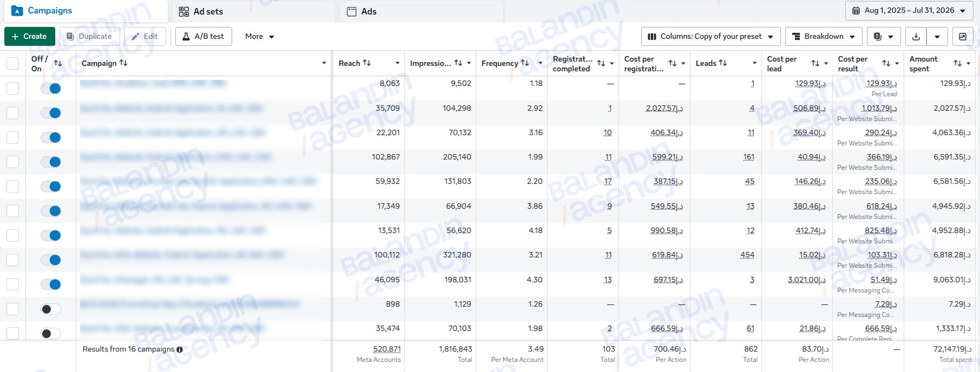Open the Columns preset dropdown
This screenshot has height=372, width=980.
[x=711, y=36]
